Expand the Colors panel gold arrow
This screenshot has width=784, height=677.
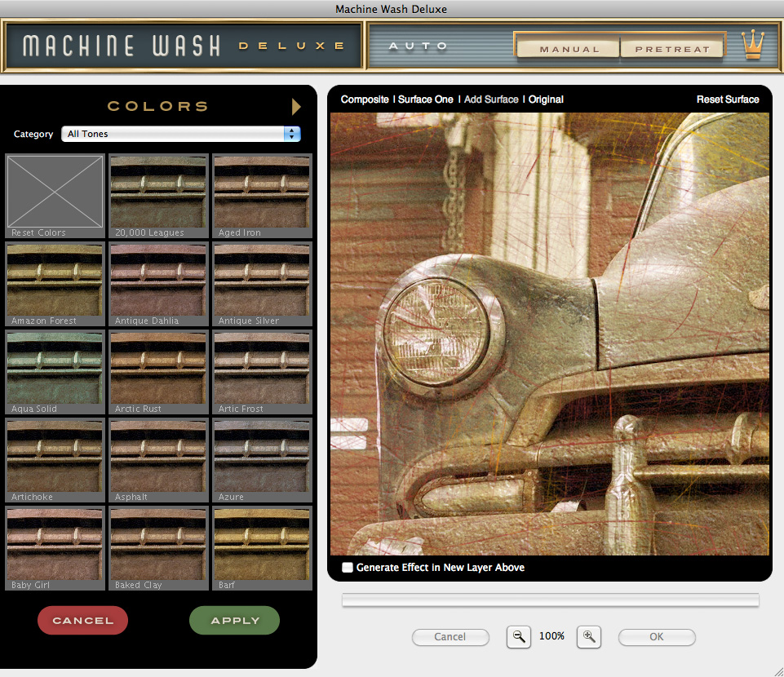point(296,107)
